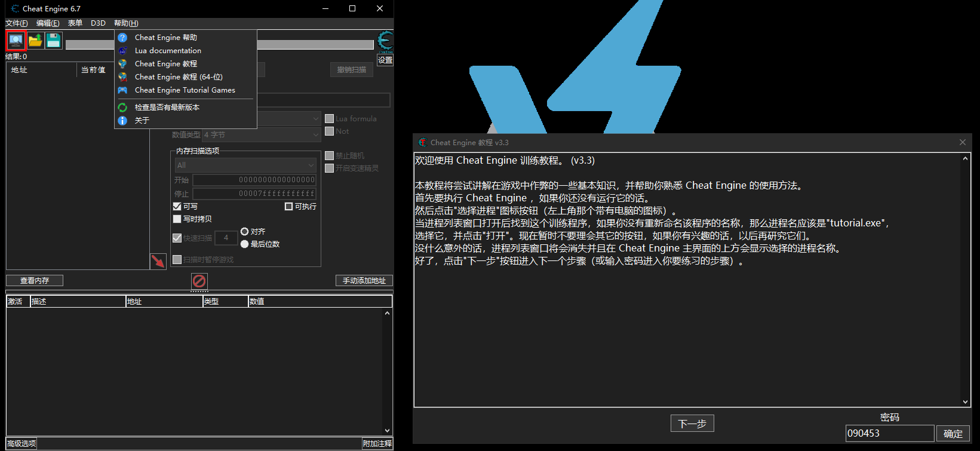Click the 撤销扫描 button
980x451 pixels.
tap(352, 70)
